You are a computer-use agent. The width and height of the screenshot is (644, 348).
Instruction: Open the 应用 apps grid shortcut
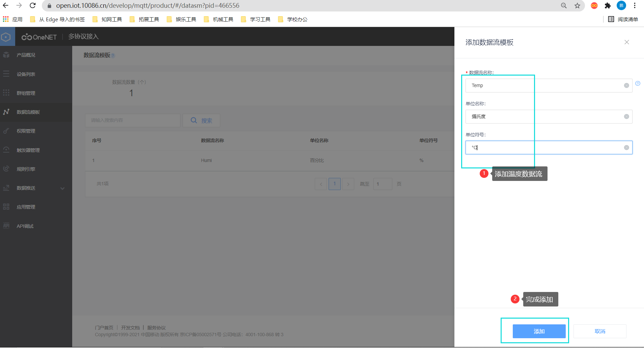pyautogui.click(x=12, y=19)
